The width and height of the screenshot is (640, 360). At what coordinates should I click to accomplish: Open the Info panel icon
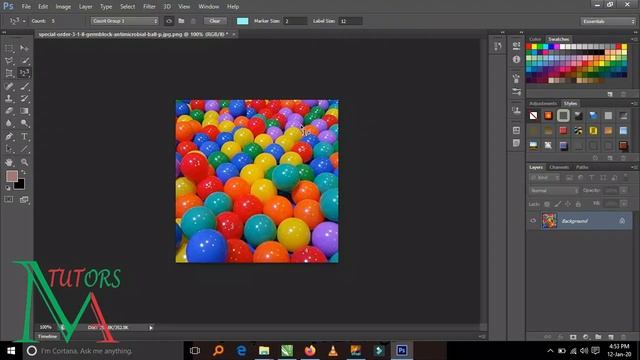(x=516, y=60)
